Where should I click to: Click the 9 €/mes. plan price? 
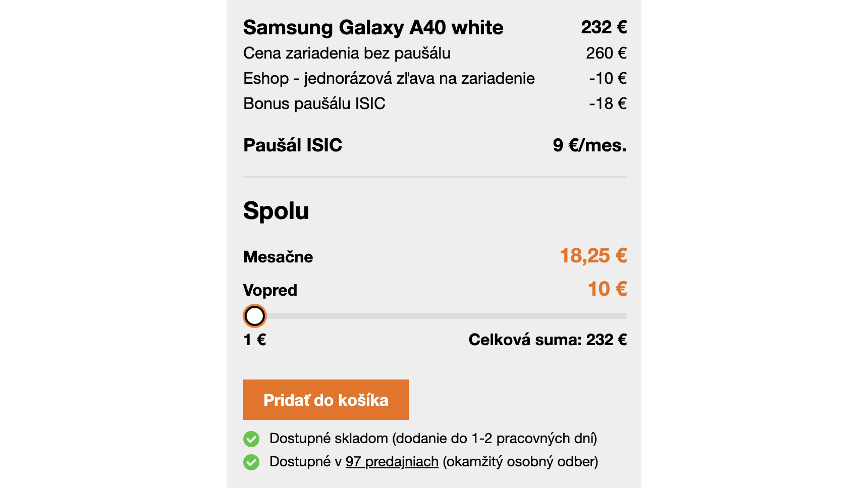(x=589, y=145)
